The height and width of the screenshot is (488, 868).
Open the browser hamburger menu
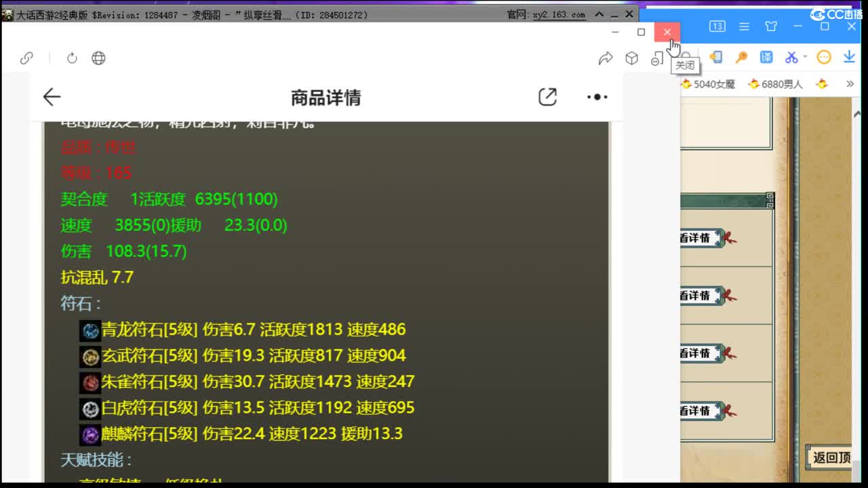[x=744, y=26]
